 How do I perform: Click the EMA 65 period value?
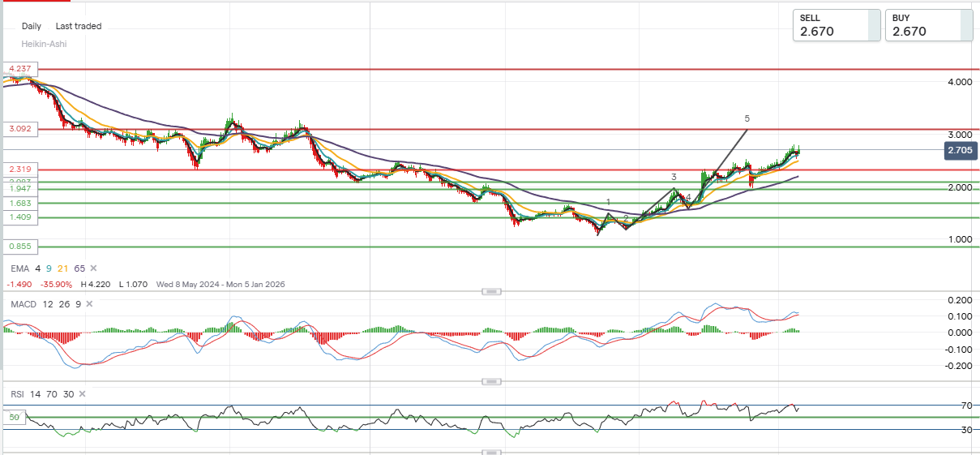(x=79, y=268)
